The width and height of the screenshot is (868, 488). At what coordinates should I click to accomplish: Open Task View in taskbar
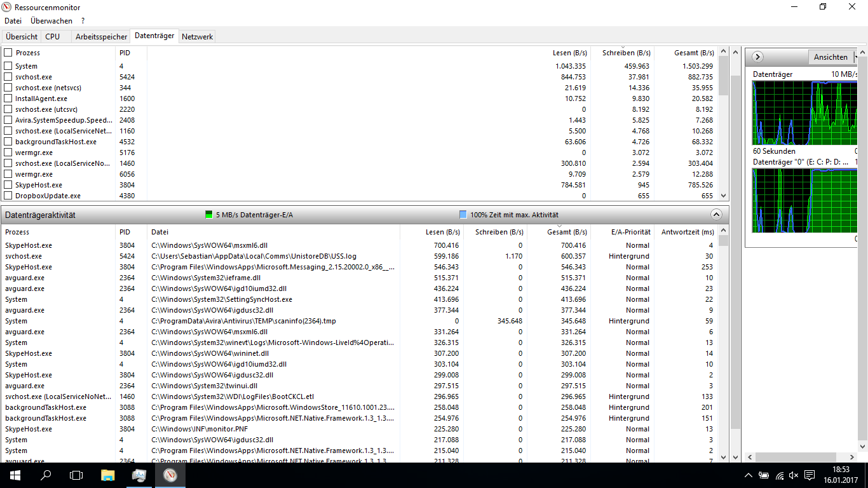click(76, 475)
